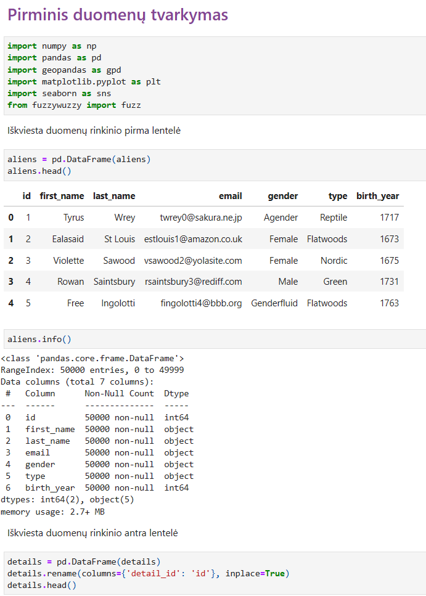The height and width of the screenshot is (596, 426).
Task: Click the cell 'Ealasaid'
Action: click(x=68, y=239)
